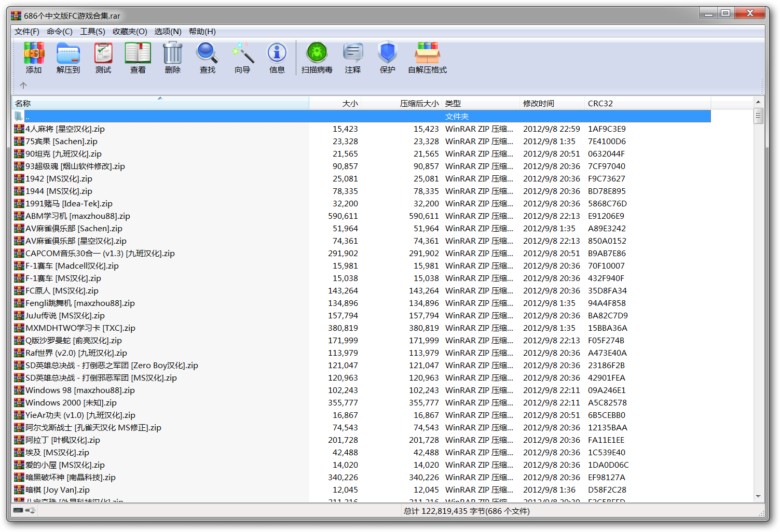Click the SFX (自解压格式) icon
This screenshot has width=780, height=532.
428,53
